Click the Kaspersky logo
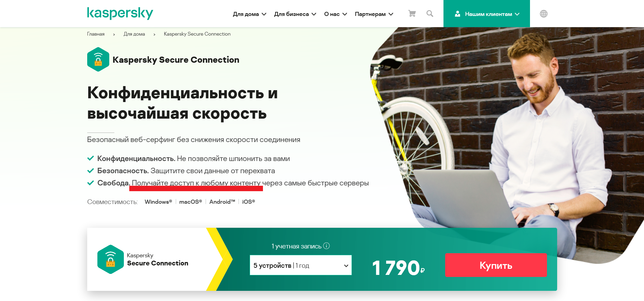644x301 pixels. point(120,13)
